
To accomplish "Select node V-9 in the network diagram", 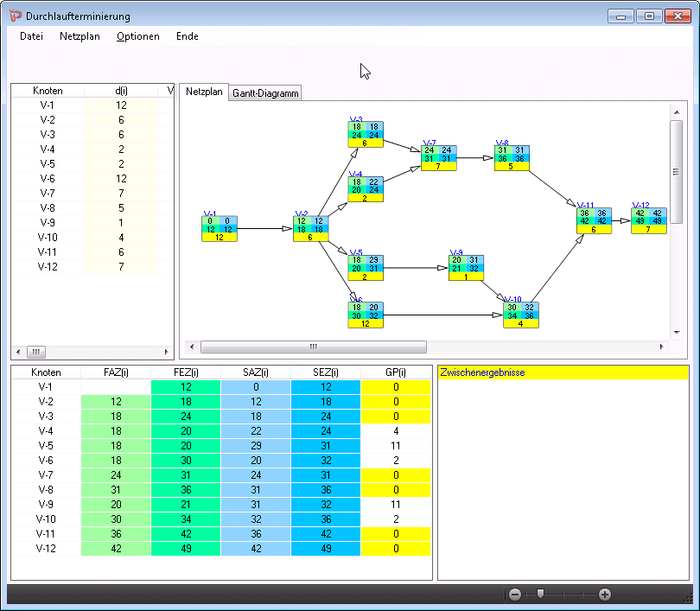I will [467, 268].
